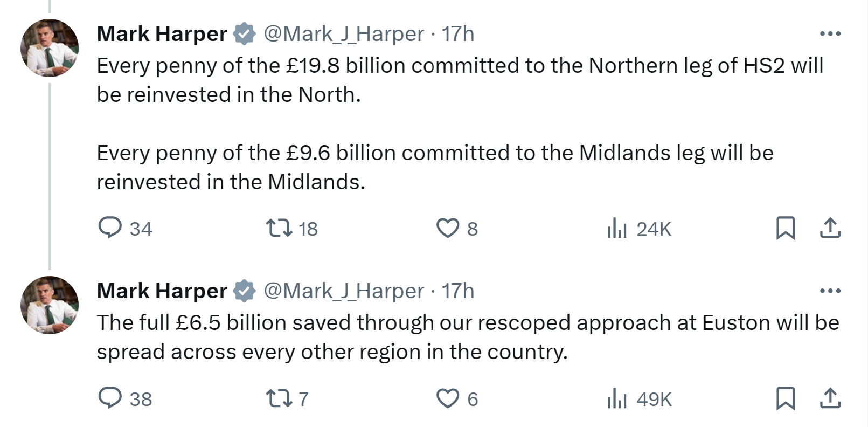Bookmark the Northern leg HS2 tweet
868x427 pixels.
[785, 228]
